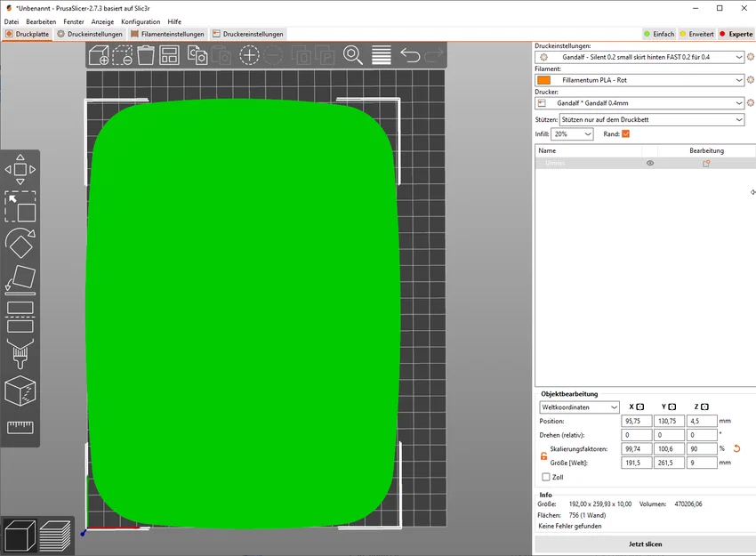This screenshot has height=556, width=756.
Task: Switch to Erweitert mode
Action: point(696,34)
